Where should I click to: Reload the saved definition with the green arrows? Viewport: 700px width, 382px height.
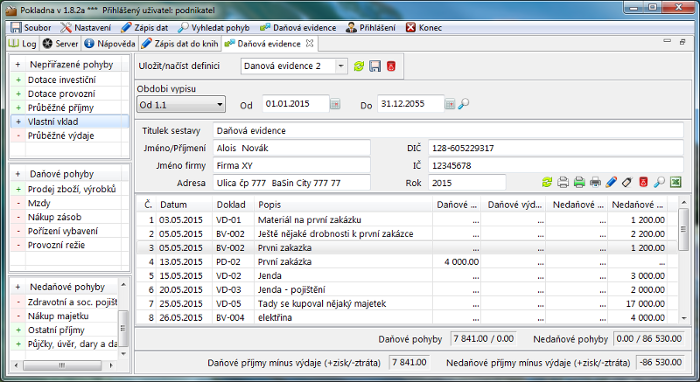pos(358,66)
